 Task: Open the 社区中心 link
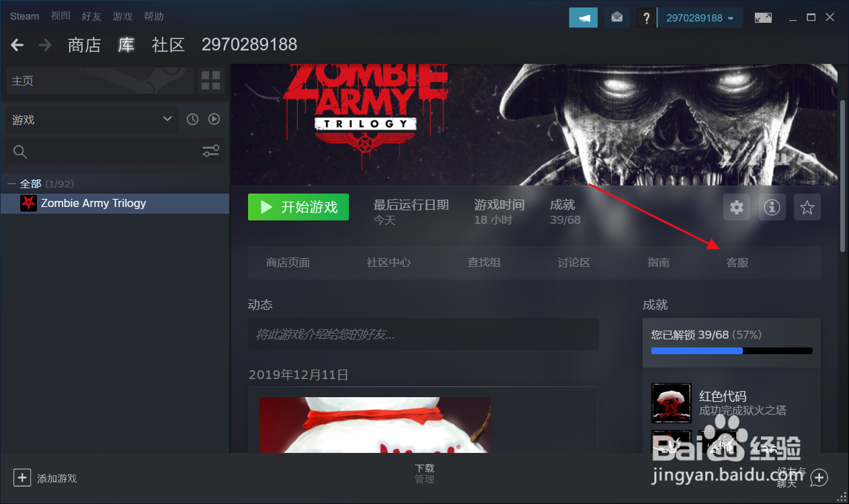[389, 263]
